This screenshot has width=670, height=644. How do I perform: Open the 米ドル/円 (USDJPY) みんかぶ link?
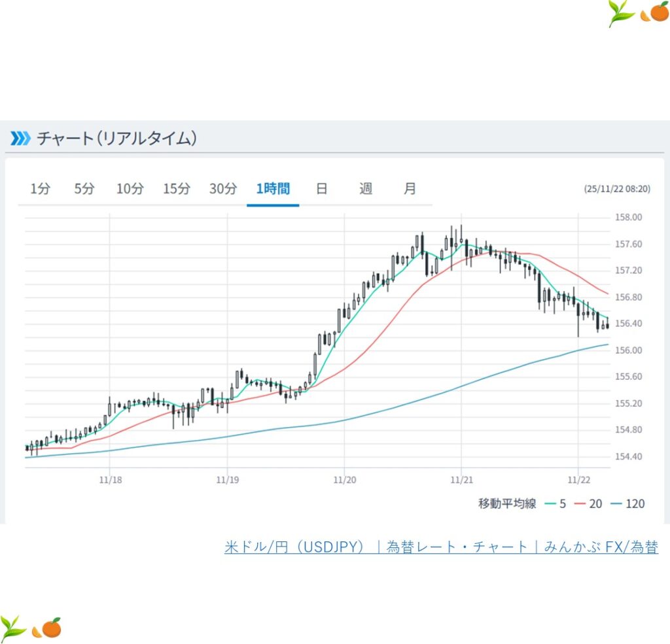point(441,547)
